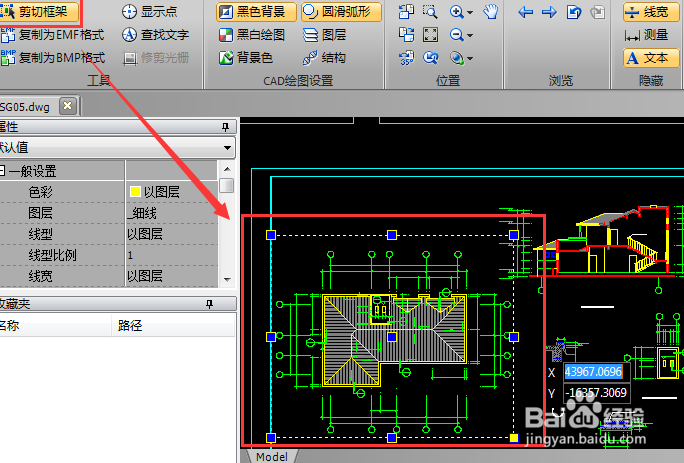Select the 线型 property row label
The width and height of the screenshot is (684, 463).
click(x=40, y=234)
